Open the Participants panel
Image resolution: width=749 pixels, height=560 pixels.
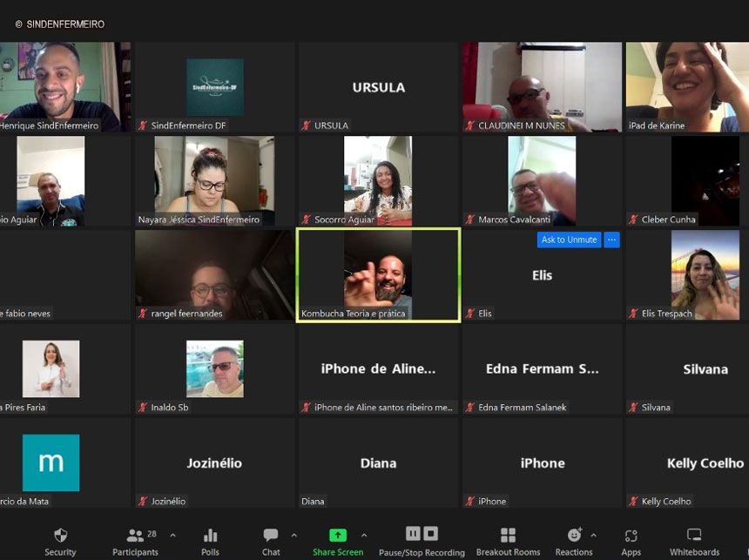coord(135,536)
